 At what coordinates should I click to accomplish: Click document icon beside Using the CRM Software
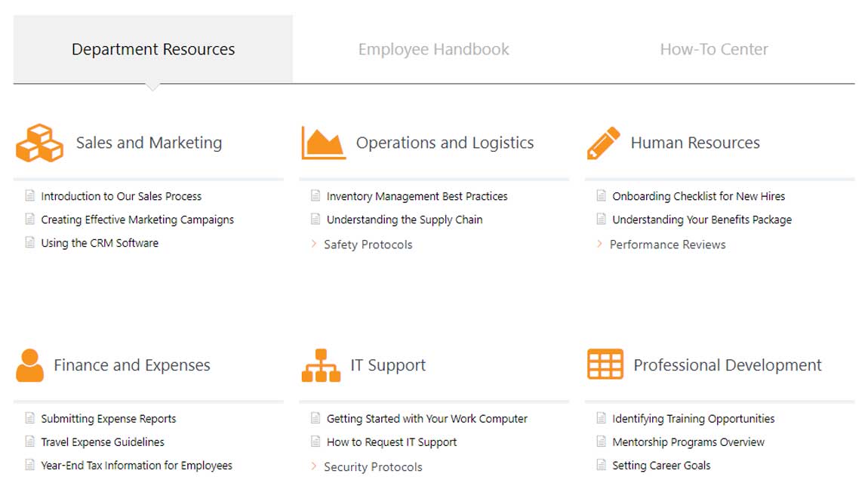pos(30,243)
